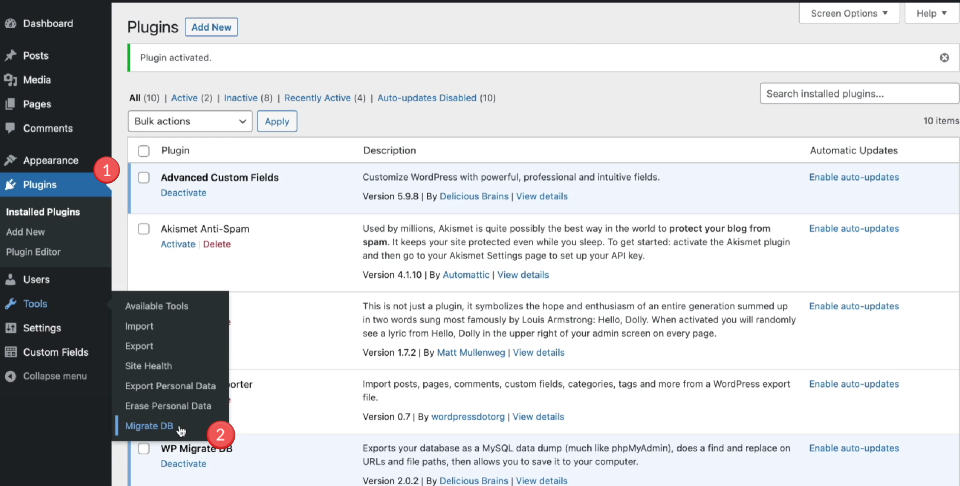Click the Media library icon
Screen dimensions: 960x486
click(x=10, y=80)
